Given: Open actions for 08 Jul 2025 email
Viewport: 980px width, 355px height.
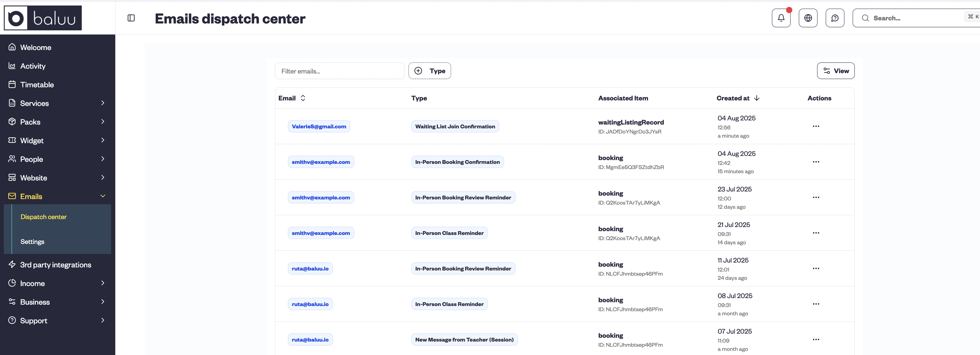Looking at the screenshot, I should click(x=816, y=304).
